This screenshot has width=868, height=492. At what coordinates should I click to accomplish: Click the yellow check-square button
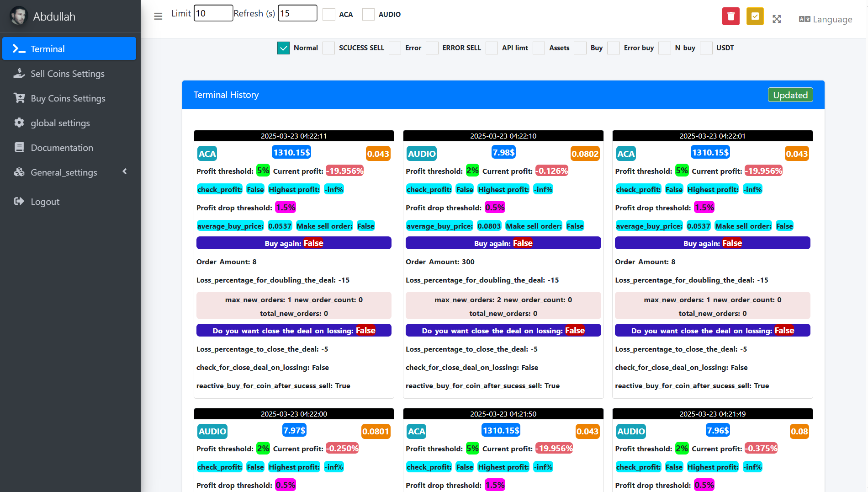coord(755,16)
